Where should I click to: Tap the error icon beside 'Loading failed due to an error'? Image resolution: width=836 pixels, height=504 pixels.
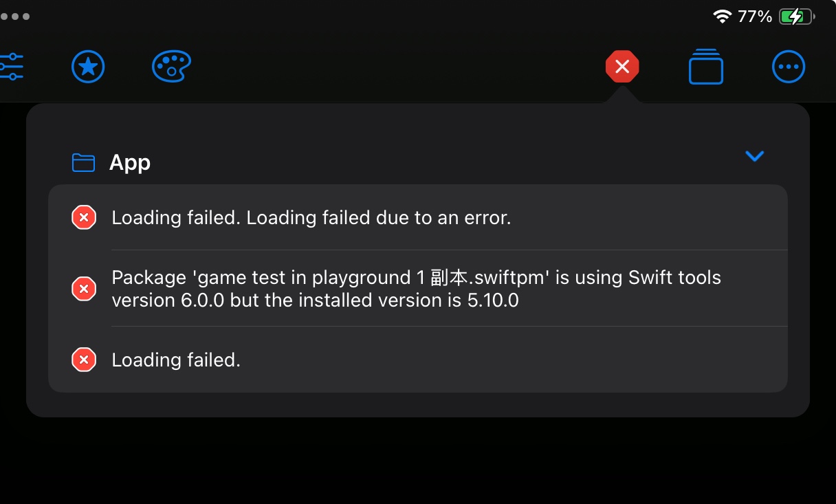(x=84, y=218)
